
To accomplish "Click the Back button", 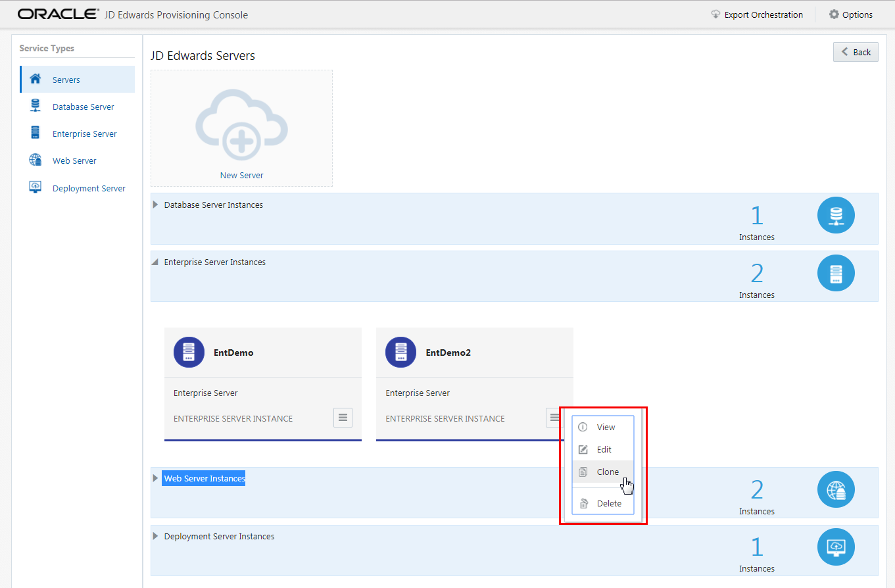I will (x=856, y=51).
